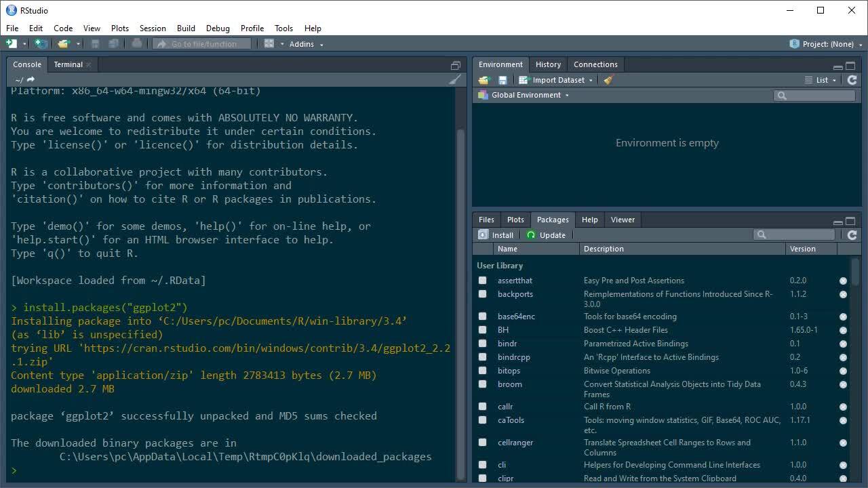Open the Files tab
This screenshot has height=488, width=868.
(486, 220)
